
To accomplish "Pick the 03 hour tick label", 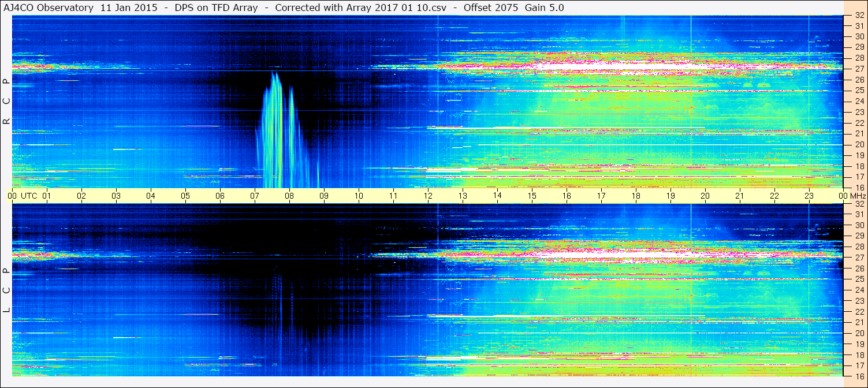I will point(116,196).
